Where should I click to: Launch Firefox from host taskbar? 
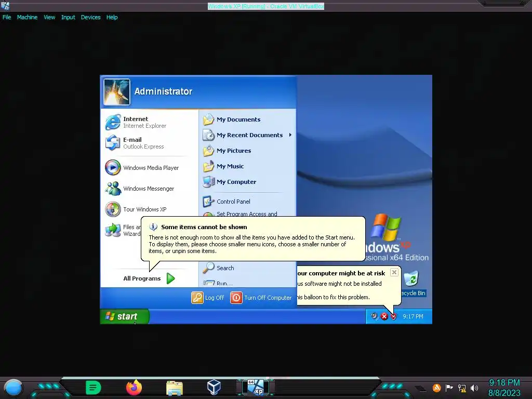point(134,388)
